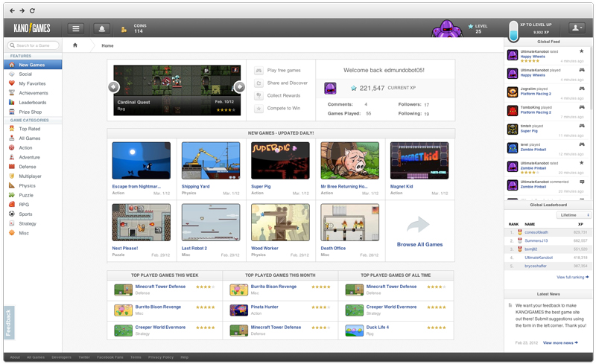Click the browser back arrow
The image size is (596, 364).
[x=12, y=10]
